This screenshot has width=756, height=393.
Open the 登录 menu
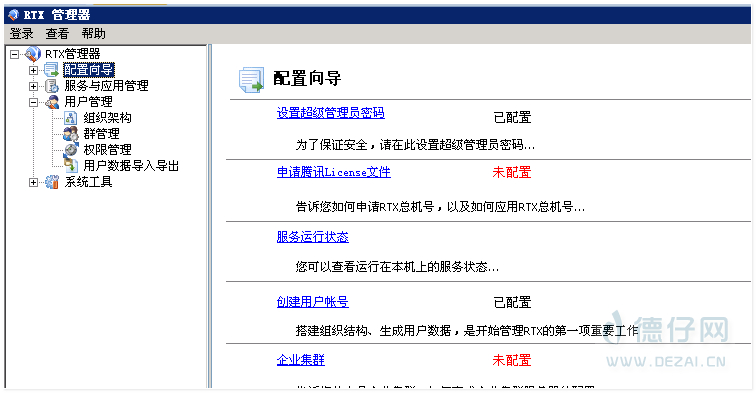point(22,34)
